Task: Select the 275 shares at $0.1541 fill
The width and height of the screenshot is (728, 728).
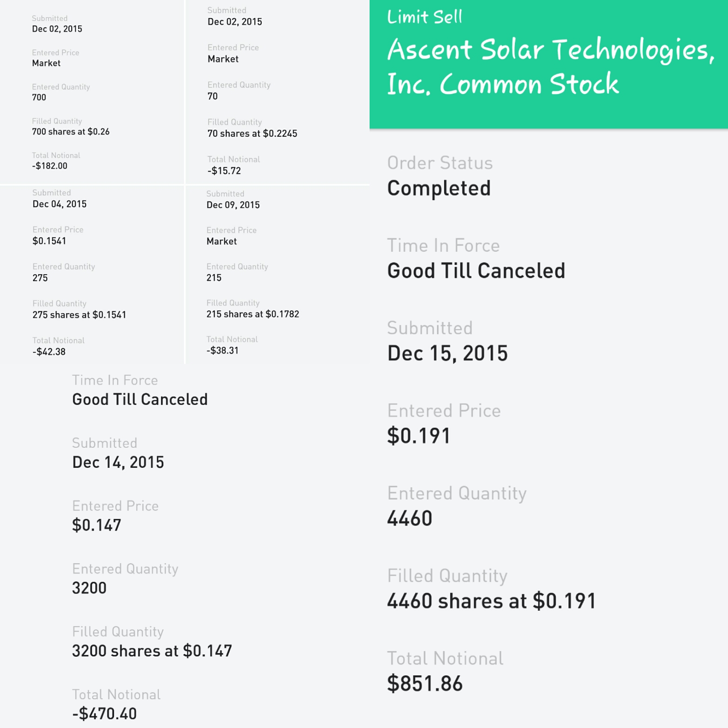Action: [79, 315]
